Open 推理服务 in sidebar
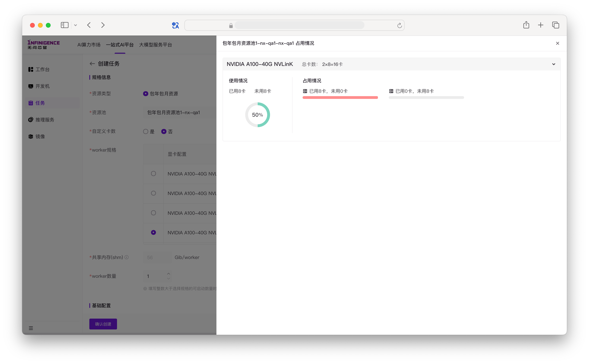 (x=52, y=120)
